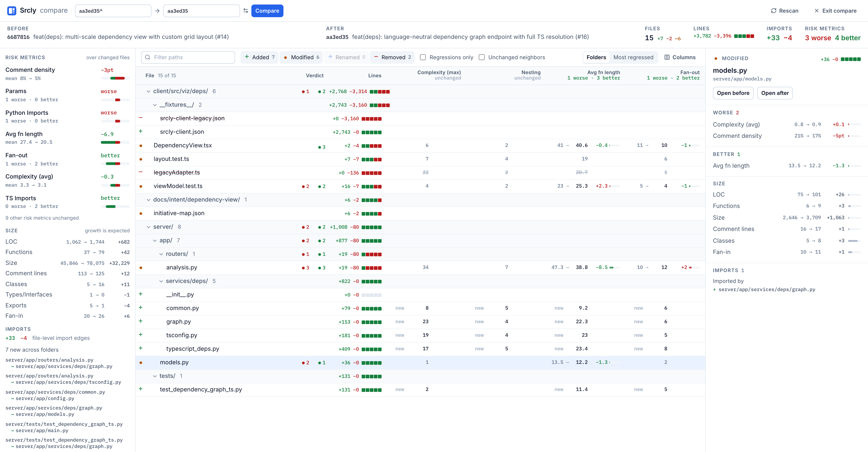
Task: Toggle the Removed 2 filter chip
Action: point(392,57)
